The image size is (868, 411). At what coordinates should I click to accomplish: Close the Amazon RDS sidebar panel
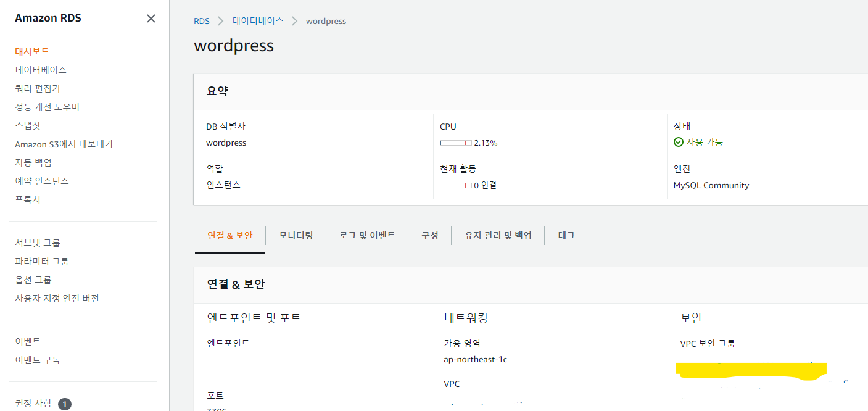[151, 19]
